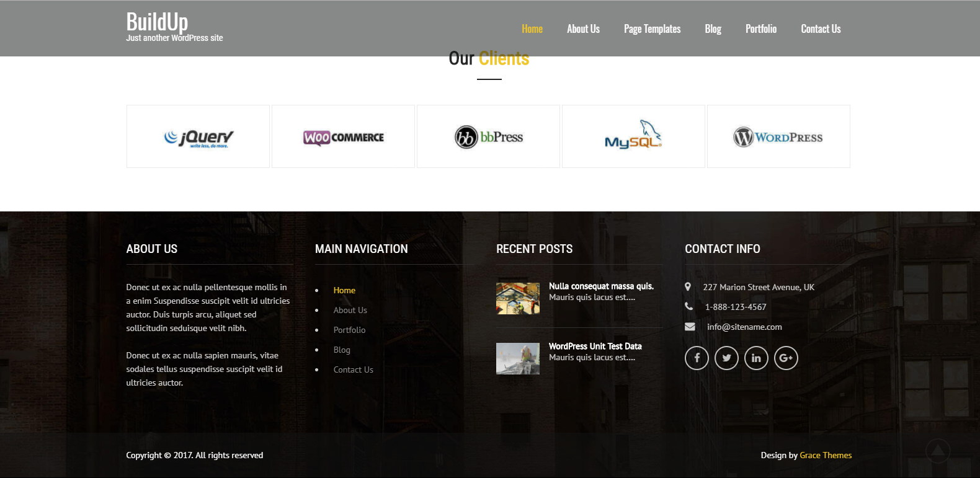This screenshot has height=478, width=980.
Task: Open Page Templates menu item
Action: [652, 29]
